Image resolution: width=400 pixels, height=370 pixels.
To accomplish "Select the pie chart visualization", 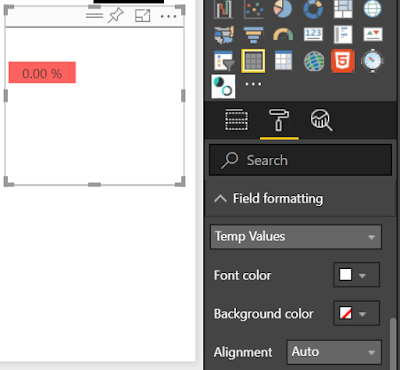I will [x=283, y=9].
